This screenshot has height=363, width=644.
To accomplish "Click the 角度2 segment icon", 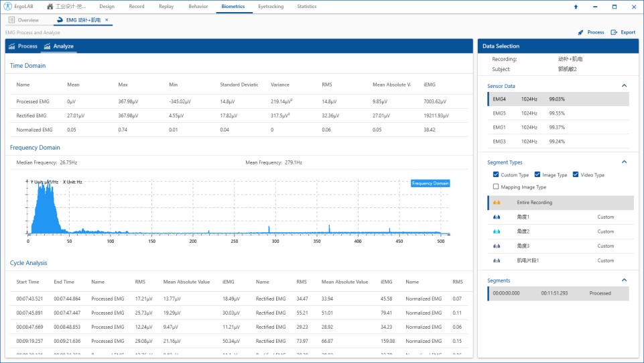I will (497, 231).
